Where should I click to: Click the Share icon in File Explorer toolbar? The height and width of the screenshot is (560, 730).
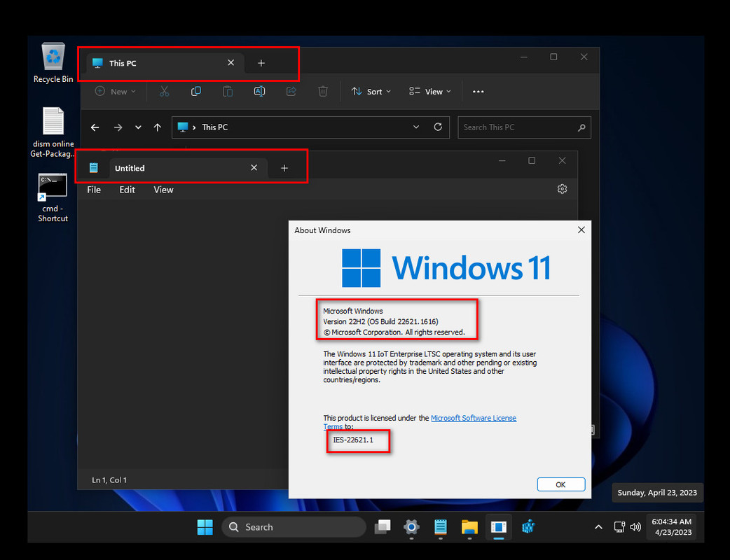point(291,92)
